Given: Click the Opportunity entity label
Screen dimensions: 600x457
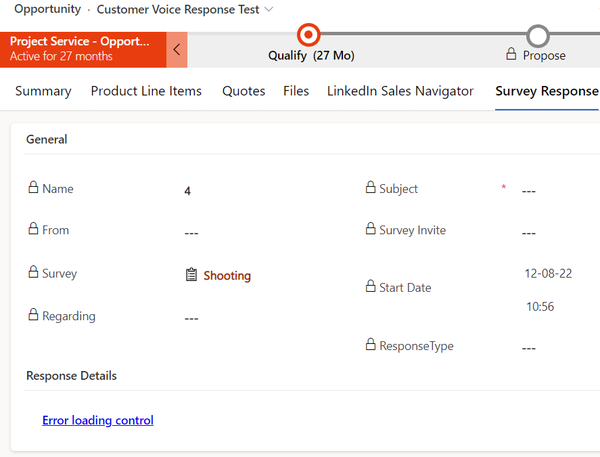Looking at the screenshot, I should point(47,9).
